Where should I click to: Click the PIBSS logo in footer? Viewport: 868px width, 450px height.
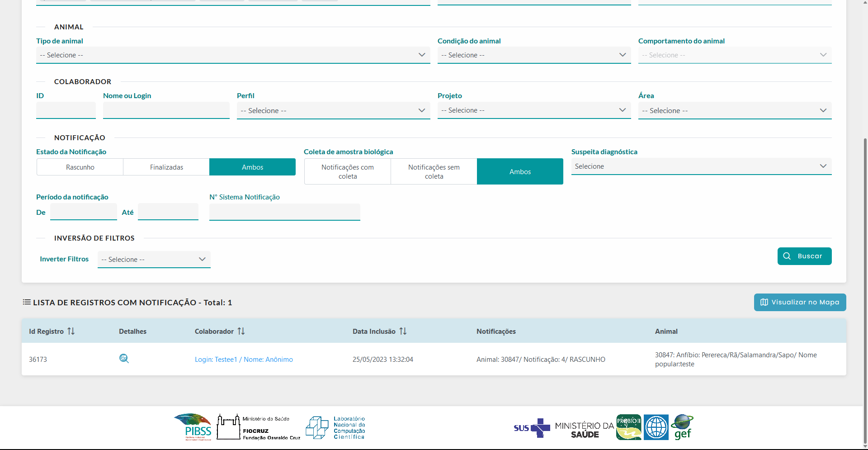(193, 426)
